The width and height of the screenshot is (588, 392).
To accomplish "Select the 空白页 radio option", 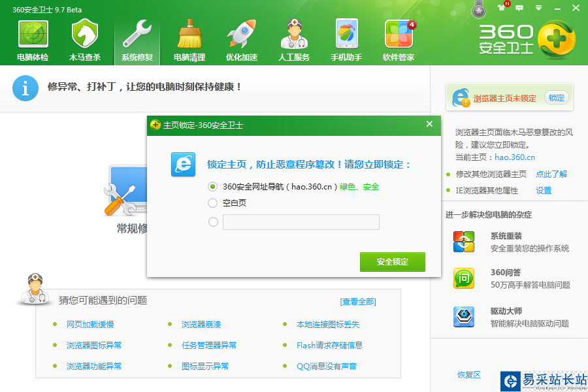I will point(212,203).
